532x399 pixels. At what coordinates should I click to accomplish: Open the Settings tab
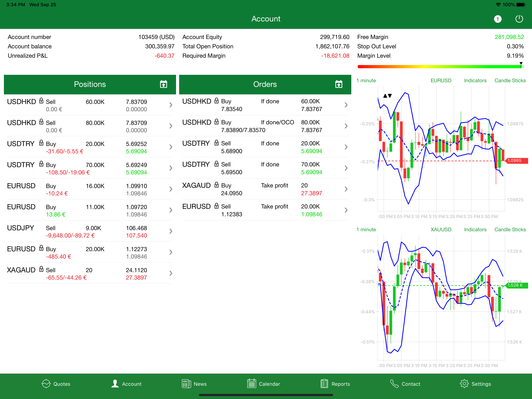pyautogui.click(x=475, y=384)
